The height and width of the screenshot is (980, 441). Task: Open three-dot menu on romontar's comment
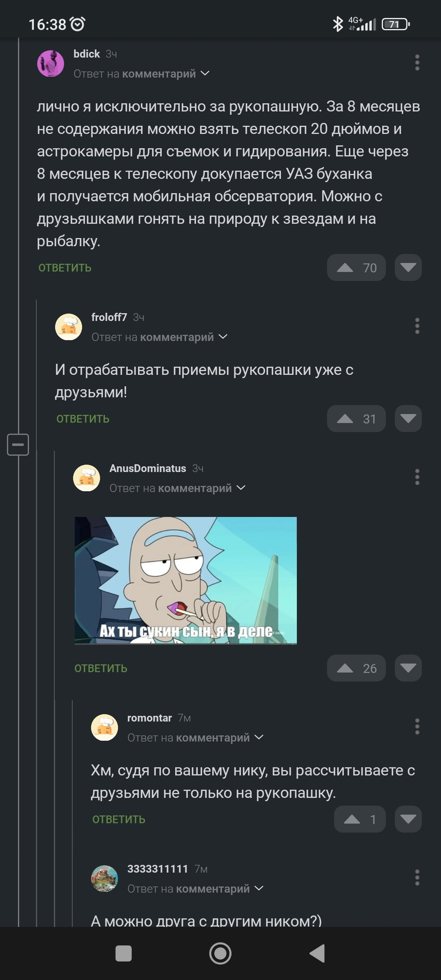417,726
